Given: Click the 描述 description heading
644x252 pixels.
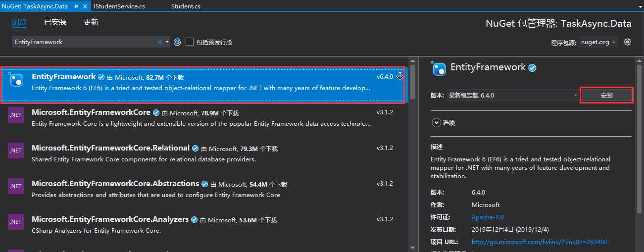Looking at the screenshot, I should [437, 147].
